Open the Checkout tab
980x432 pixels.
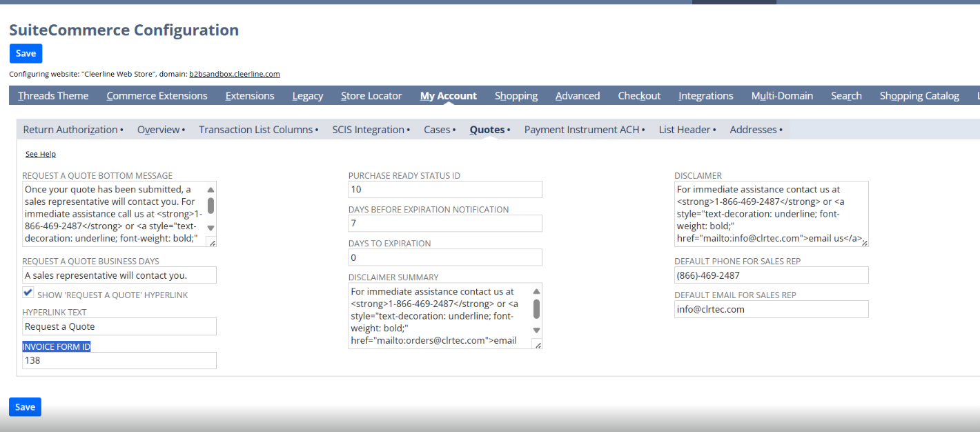639,96
